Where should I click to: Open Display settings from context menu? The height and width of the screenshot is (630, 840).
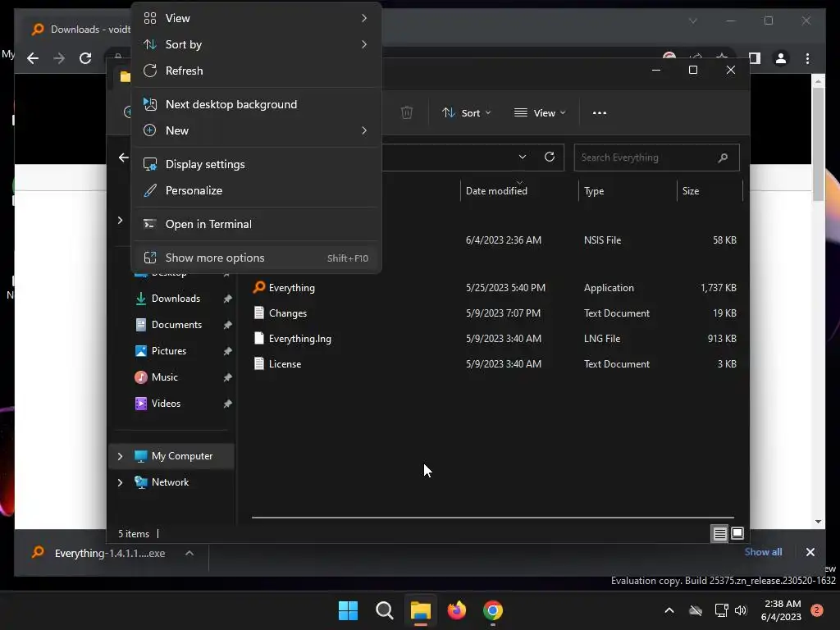point(256,164)
